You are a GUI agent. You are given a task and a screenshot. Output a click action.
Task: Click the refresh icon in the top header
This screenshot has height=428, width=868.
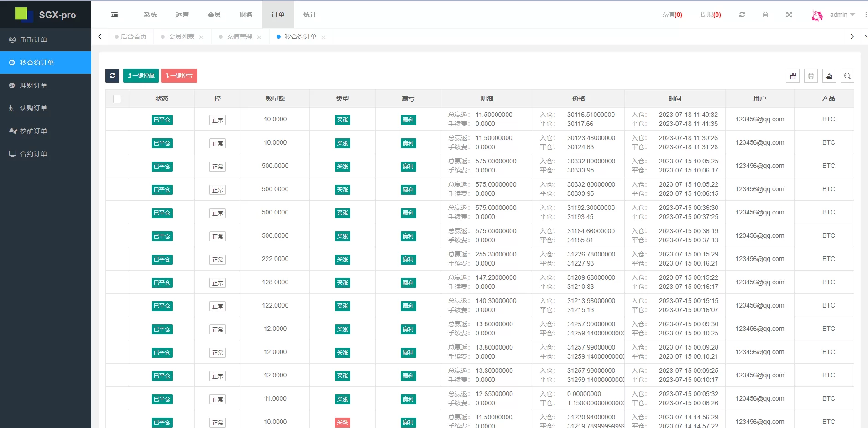pos(742,15)
